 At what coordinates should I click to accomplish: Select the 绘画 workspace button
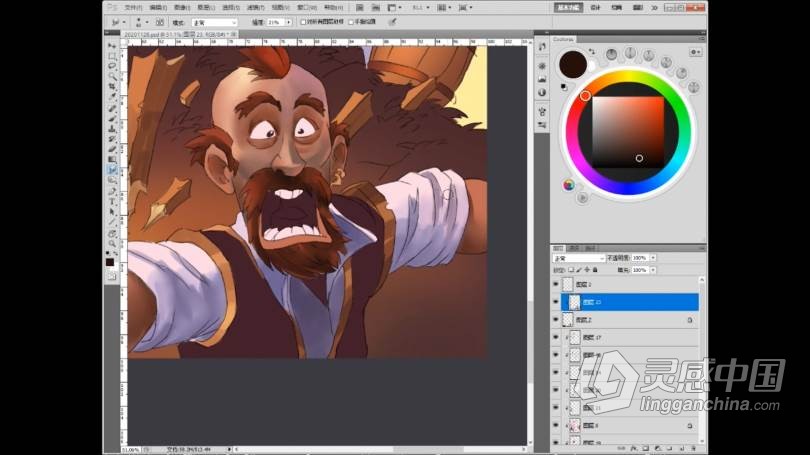(x=617, y=8)
